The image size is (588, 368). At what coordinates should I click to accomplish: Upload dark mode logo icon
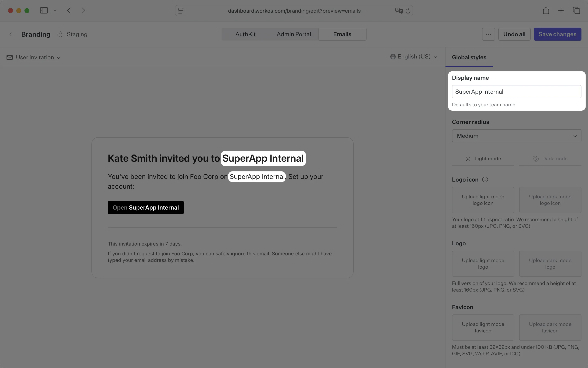coord(550,200)
